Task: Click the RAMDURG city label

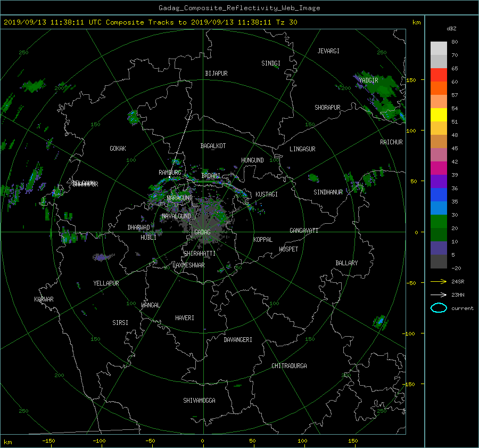Action: click(x=170, y=173)
